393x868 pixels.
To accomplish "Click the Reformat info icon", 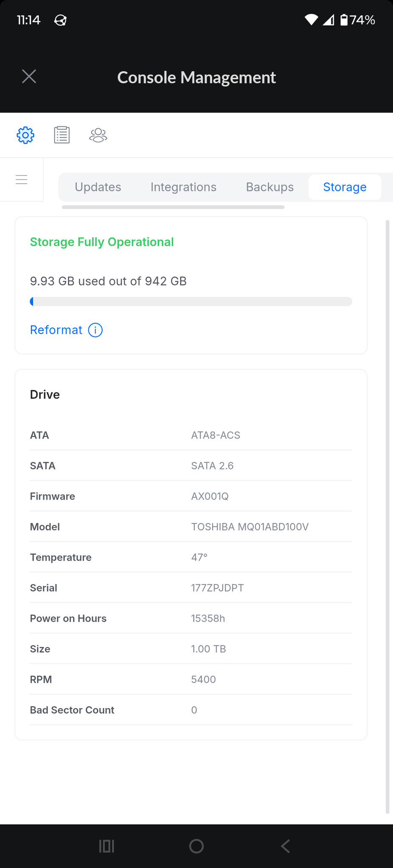I will (x=95, y=330).
